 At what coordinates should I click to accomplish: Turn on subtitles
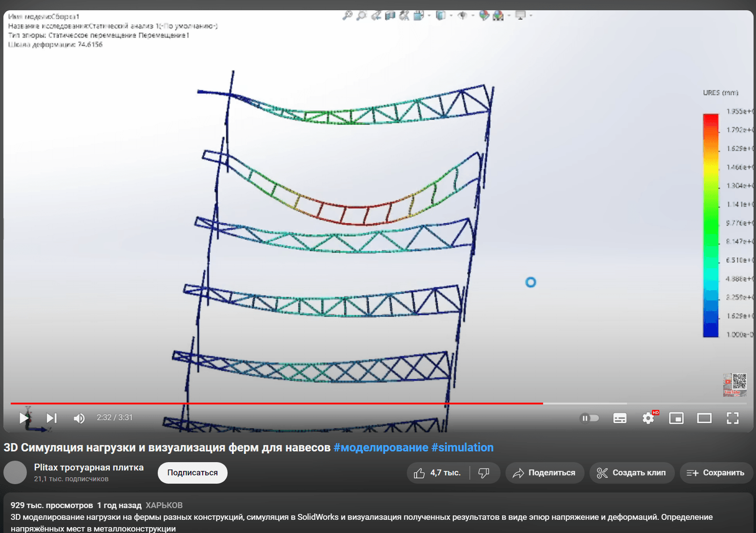click(x=620, y=418)
